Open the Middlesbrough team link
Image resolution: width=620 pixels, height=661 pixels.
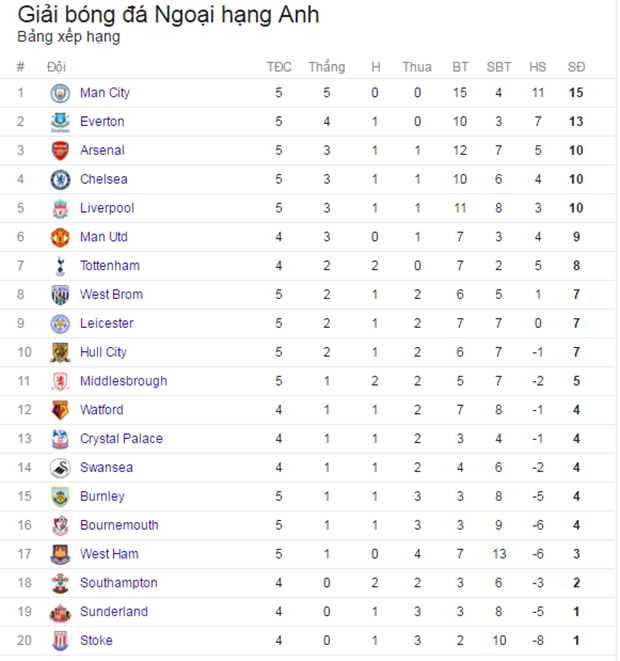click(123, 381)
